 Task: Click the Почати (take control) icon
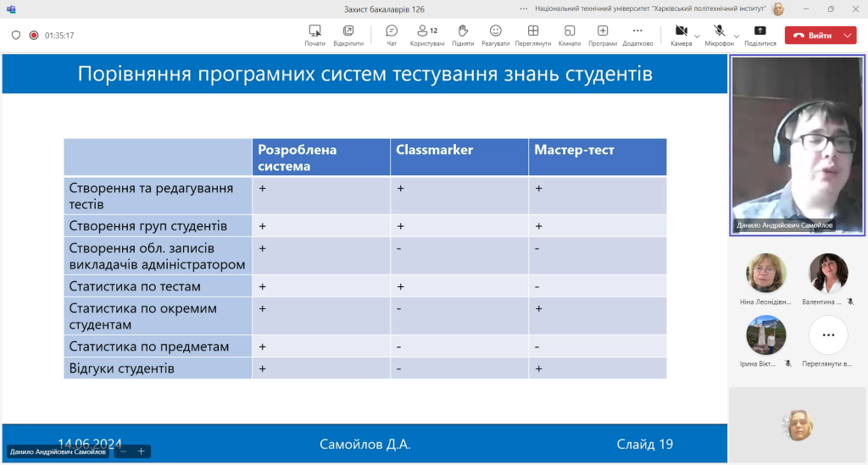tap(314, 31)
